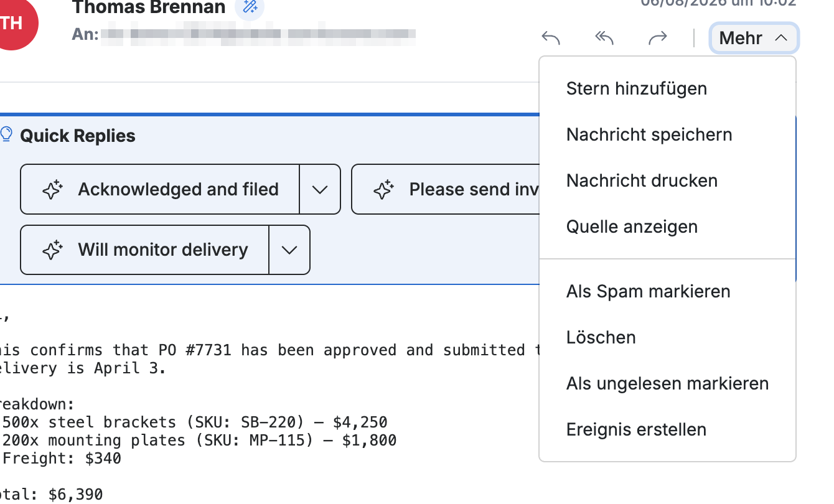
Task: Click the forward arrow icon
Action: [x=658, y=39]
